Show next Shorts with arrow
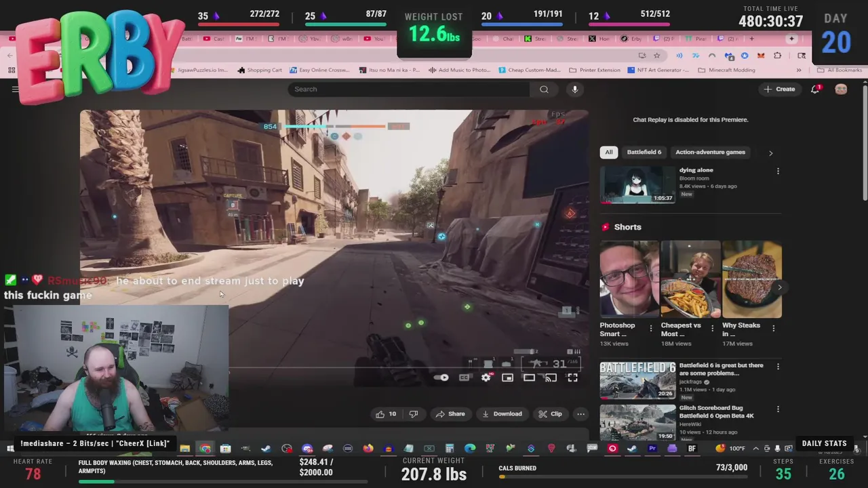 click(779, 287)
